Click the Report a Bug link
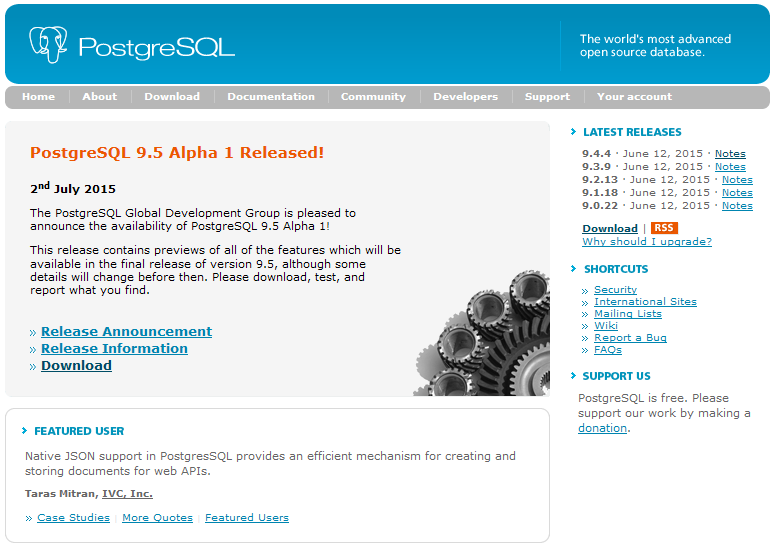 point(630,338)
